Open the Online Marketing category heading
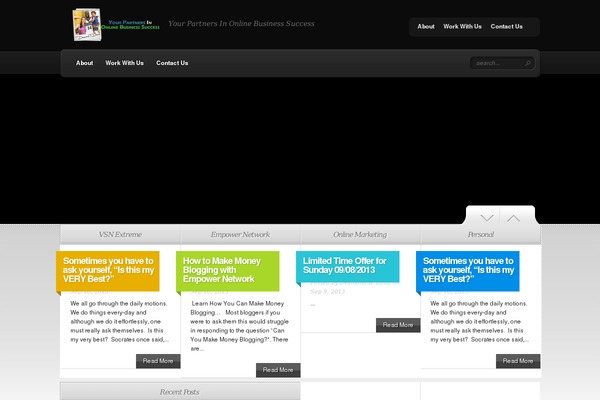This screenshot has height=400, width=600. click(360, 234)
